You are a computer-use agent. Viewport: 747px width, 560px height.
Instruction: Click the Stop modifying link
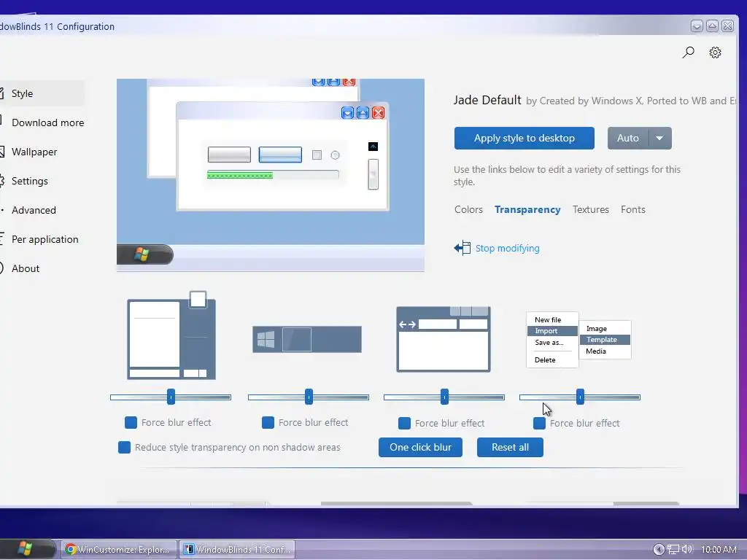(x=508, y=248)
